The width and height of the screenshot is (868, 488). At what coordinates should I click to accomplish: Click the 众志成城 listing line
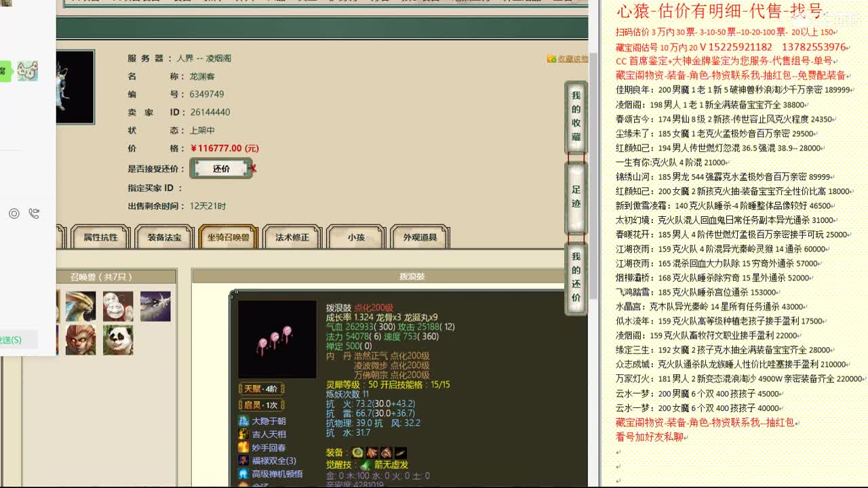[x=734, y=365]
